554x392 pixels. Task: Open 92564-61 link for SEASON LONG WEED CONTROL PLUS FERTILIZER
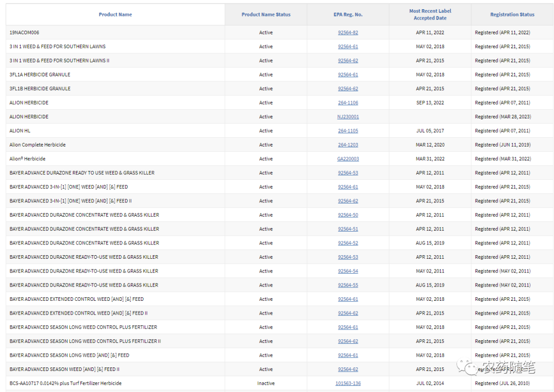pyautogui.click(x=348, y=327)
